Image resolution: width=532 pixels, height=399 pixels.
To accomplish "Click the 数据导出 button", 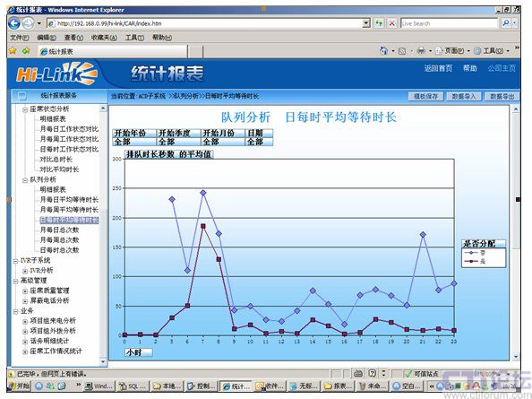I will pyautogui.click(x=502, y=97).
